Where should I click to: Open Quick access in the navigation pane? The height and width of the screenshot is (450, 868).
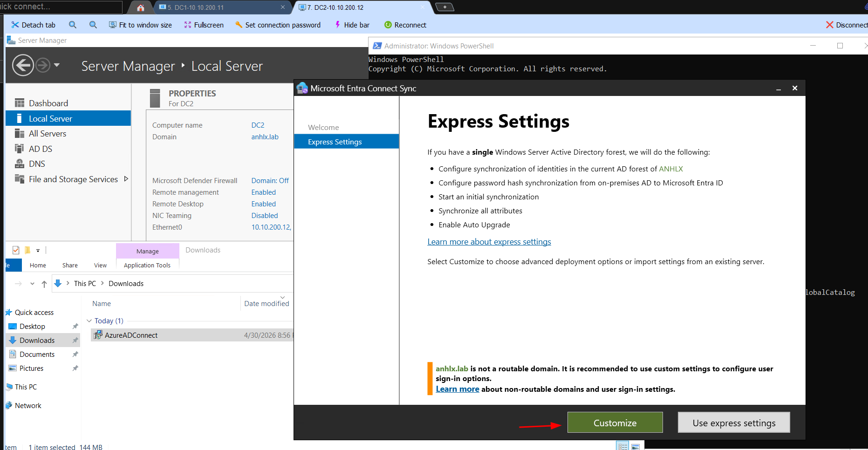point(34,313)
